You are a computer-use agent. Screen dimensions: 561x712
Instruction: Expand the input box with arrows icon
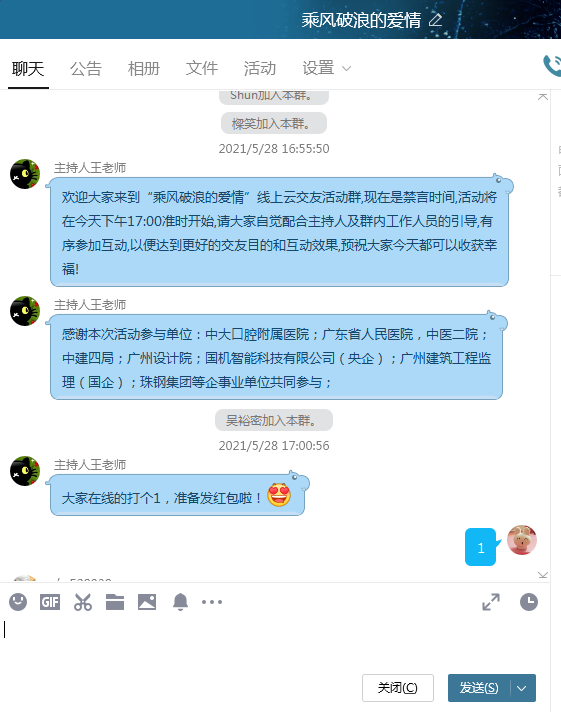pos(491,602)
